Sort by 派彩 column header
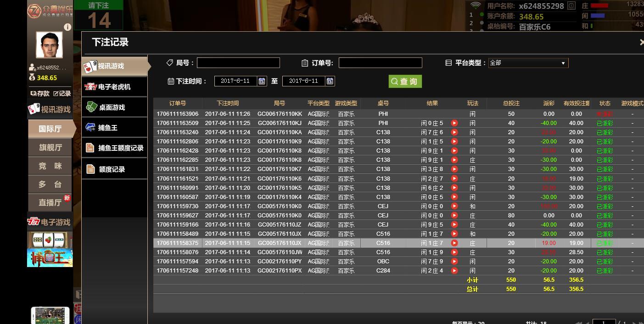 click(549, 103)
